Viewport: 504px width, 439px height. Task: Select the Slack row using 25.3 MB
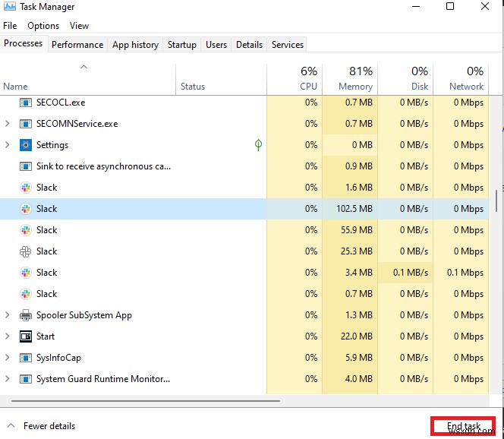pos(244,251)
